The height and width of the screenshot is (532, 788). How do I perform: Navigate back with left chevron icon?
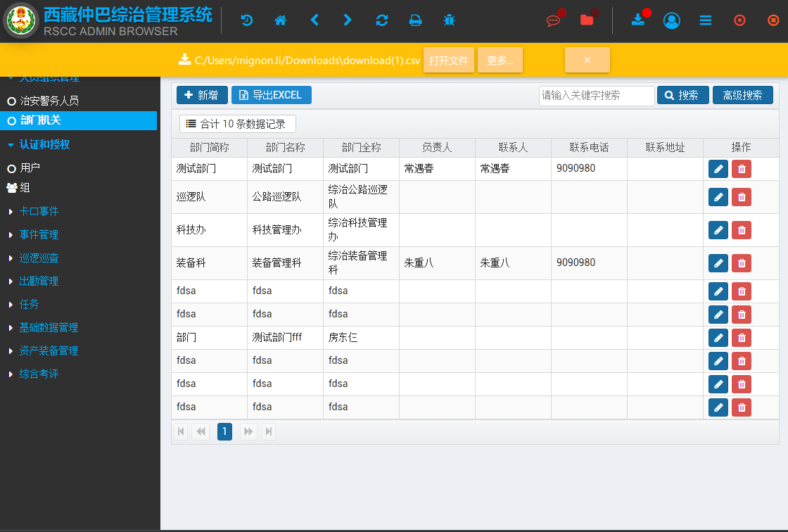(x=314, y=20)
